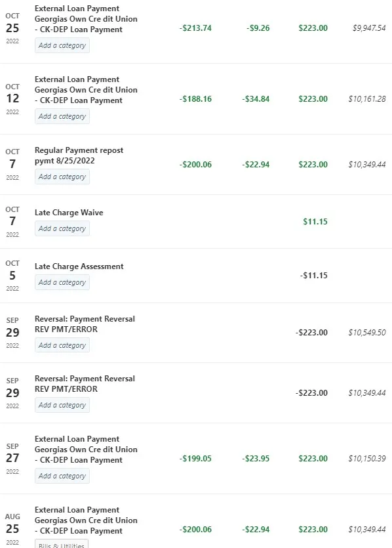Viewport: 392px width, 548px height.
Task: Select the $9,947.54 balance amount
Action: tap(369, 28)
